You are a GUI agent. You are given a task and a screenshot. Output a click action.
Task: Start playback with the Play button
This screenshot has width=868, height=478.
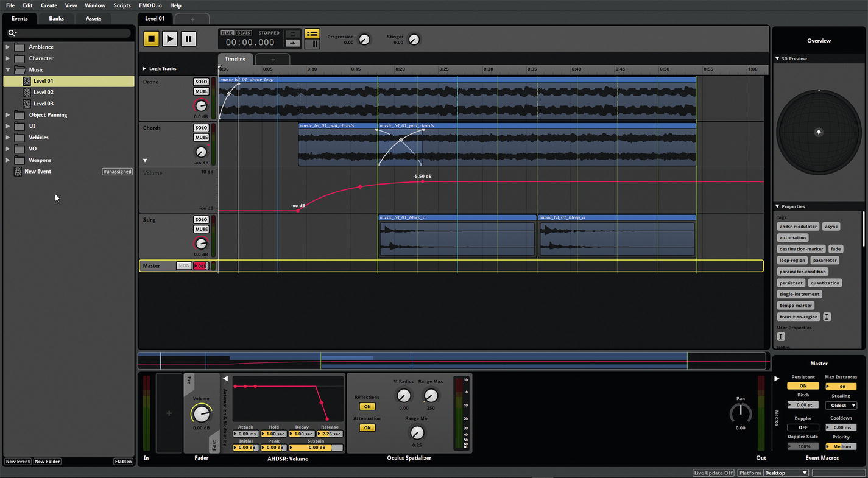(x=170, y=39)
